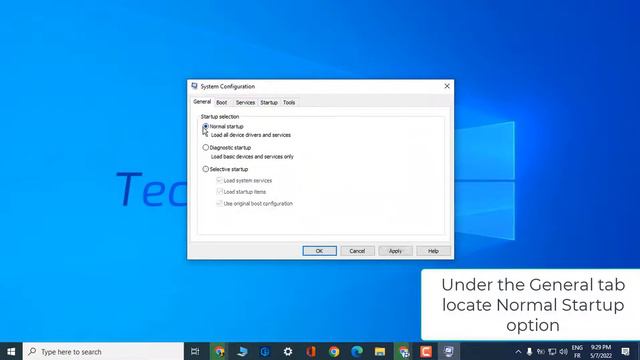The image size is (640, 360).
Task: Open the Chrome icon beside Edge
Action: pos(334,351)
